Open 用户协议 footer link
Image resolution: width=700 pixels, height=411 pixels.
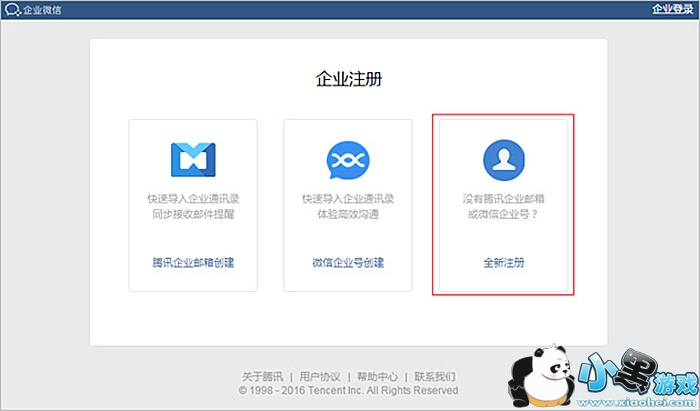click(320, 376)
